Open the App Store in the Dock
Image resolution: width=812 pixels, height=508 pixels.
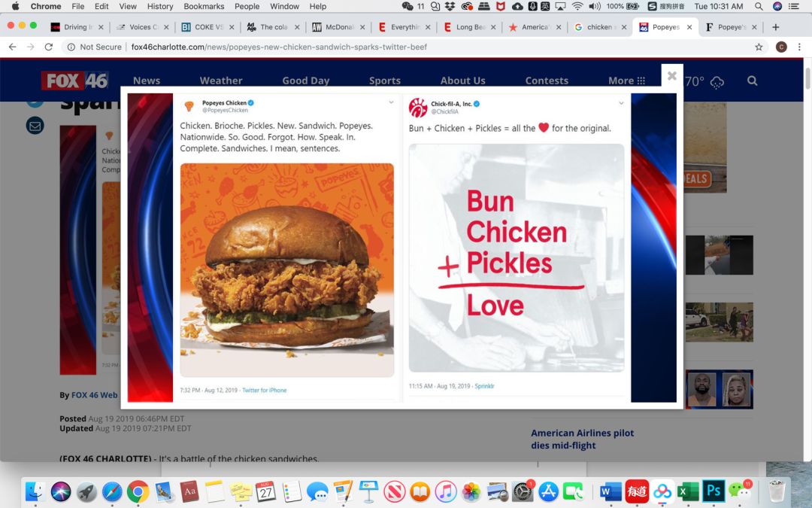548,491
